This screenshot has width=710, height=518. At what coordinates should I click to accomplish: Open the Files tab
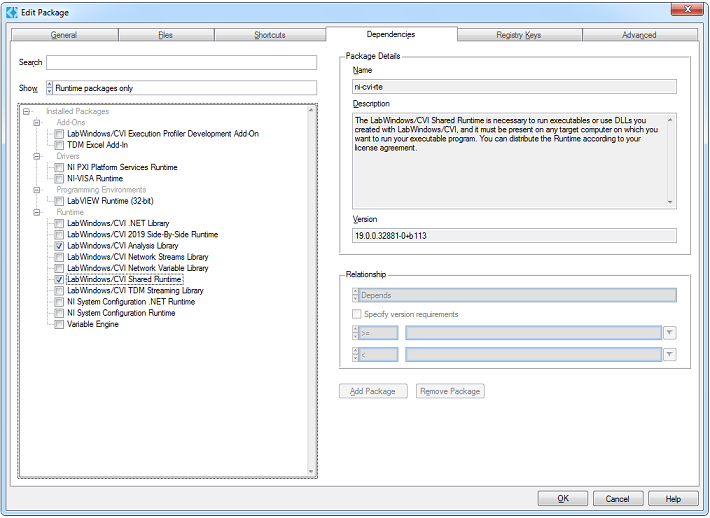[x=166, y=35]
